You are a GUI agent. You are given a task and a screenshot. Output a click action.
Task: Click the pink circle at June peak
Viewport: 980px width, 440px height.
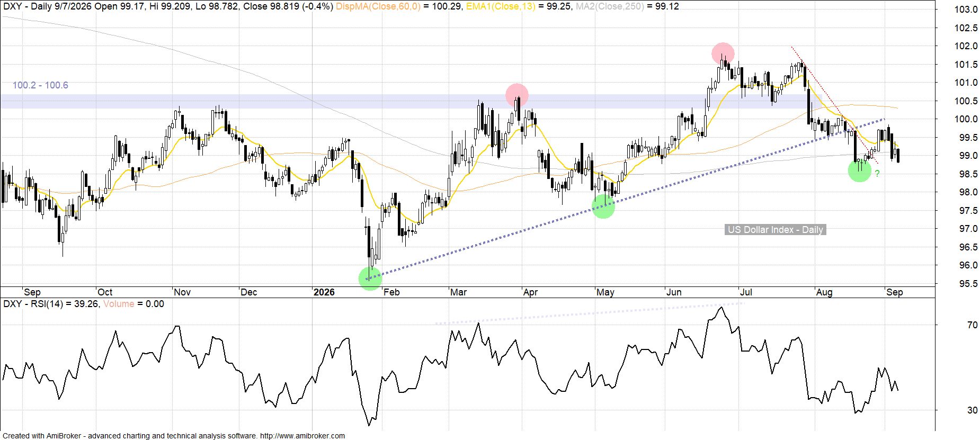coord(723,54)
